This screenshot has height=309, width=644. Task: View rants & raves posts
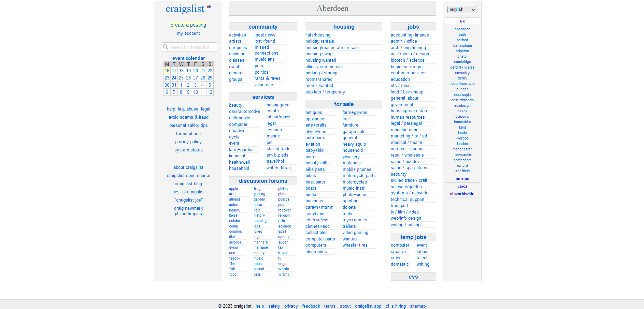(x=268, y=78)
